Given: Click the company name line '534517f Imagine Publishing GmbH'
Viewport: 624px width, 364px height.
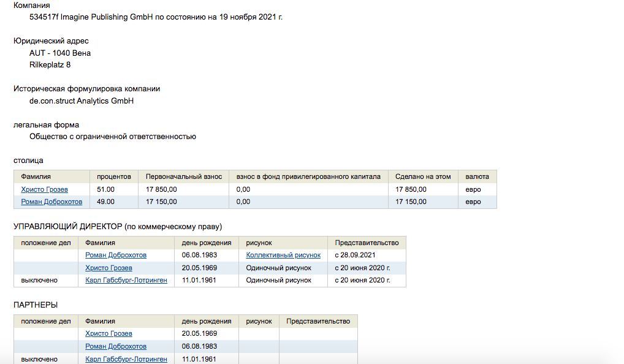Looking at the screenshot, I should 91,17.
